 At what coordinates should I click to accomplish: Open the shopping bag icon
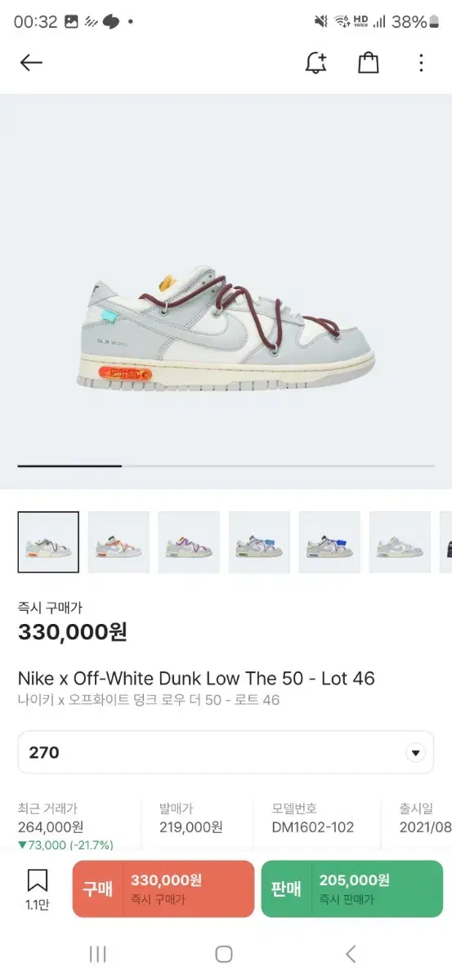369,63
